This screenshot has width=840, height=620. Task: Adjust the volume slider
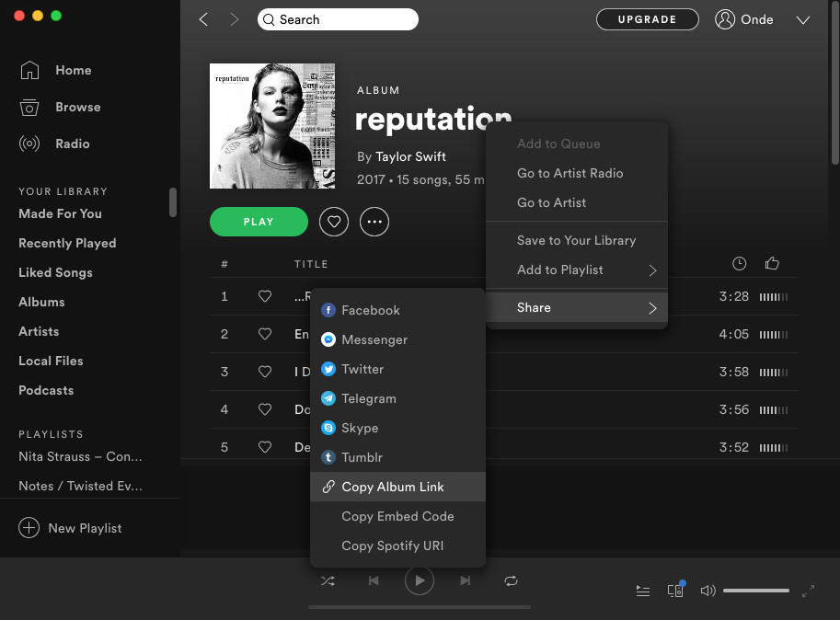756,591
